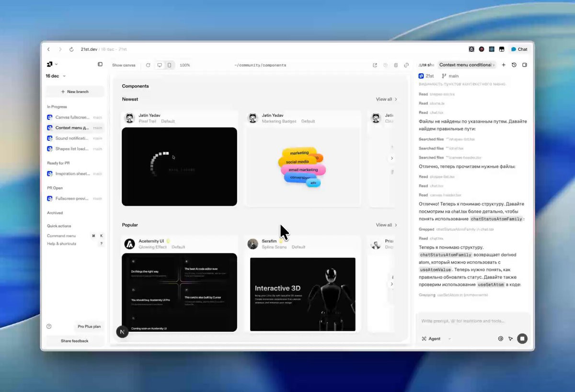Focus the Write prompt input field
This screenshot has width=575, height=392.
click(472, 321)
